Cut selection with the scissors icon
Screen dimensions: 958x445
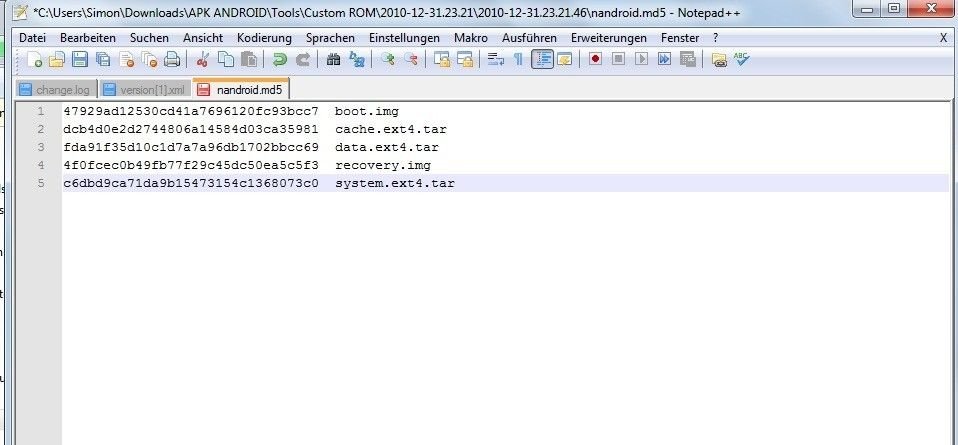click(x=203, y=59)
